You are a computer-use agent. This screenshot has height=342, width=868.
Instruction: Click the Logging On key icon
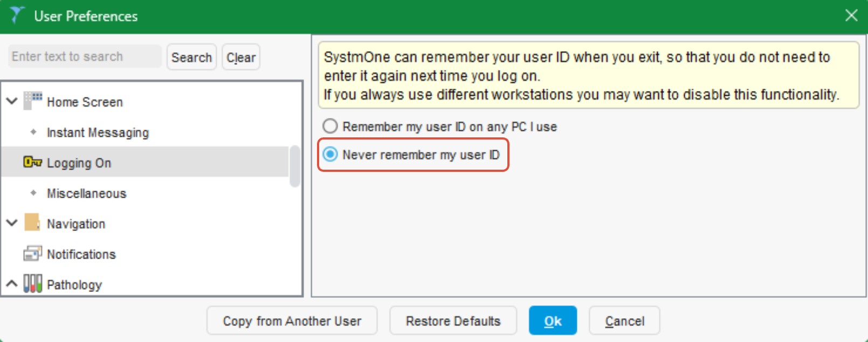[32, 162]
